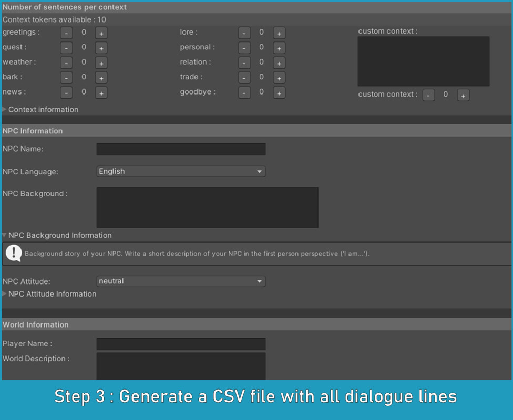Open the NPC Attitude dropdown
Screen dimensions: 513x420
180,281
